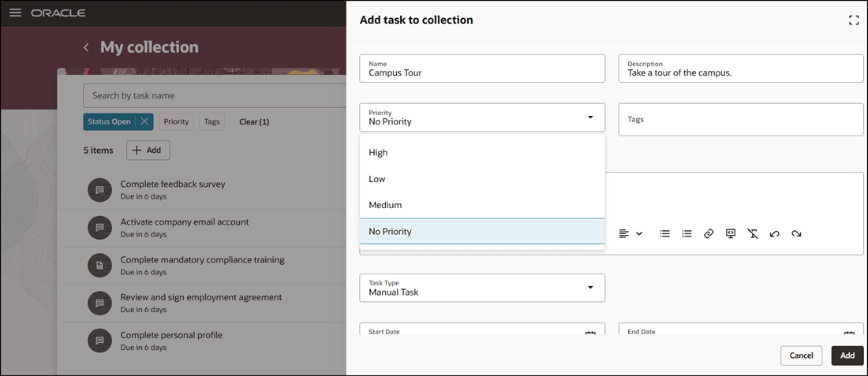This screenshot has width=868, height=376.
Task: Click the mandatory compliance training document icon
Action: pyautogui.click(x=99, y=266)
